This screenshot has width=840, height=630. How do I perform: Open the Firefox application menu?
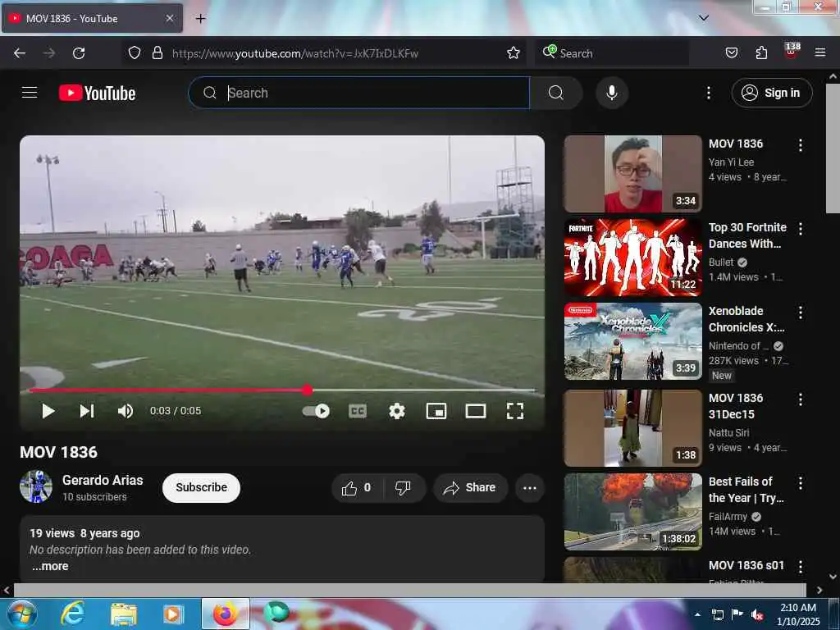coord(820,52)
